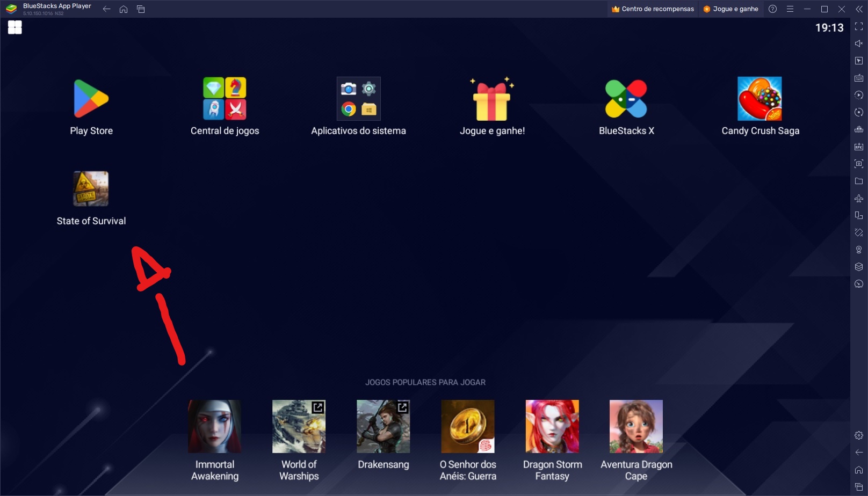Open the Immortal Awakening game
This screenshot has width=868, height=496.
[x=214, y=426]
